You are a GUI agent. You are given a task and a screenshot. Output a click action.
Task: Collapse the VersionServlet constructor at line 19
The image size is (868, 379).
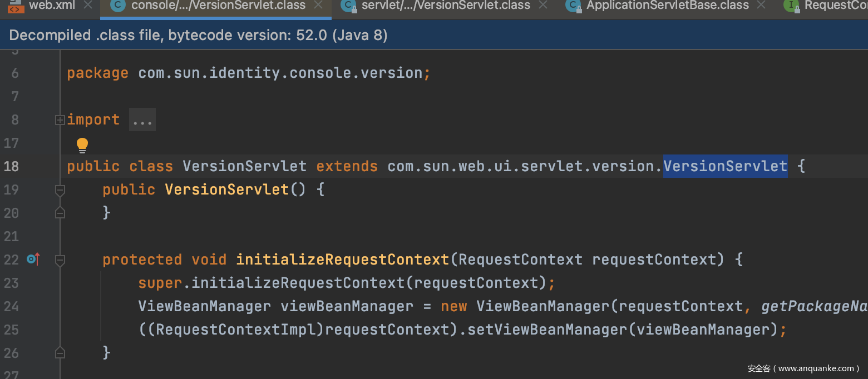coord(60,190)
